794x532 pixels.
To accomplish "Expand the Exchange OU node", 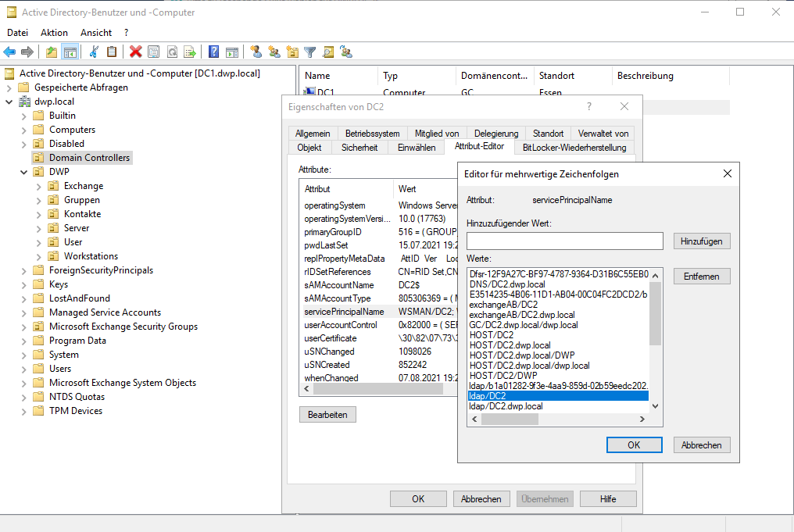I will [38, 186].
